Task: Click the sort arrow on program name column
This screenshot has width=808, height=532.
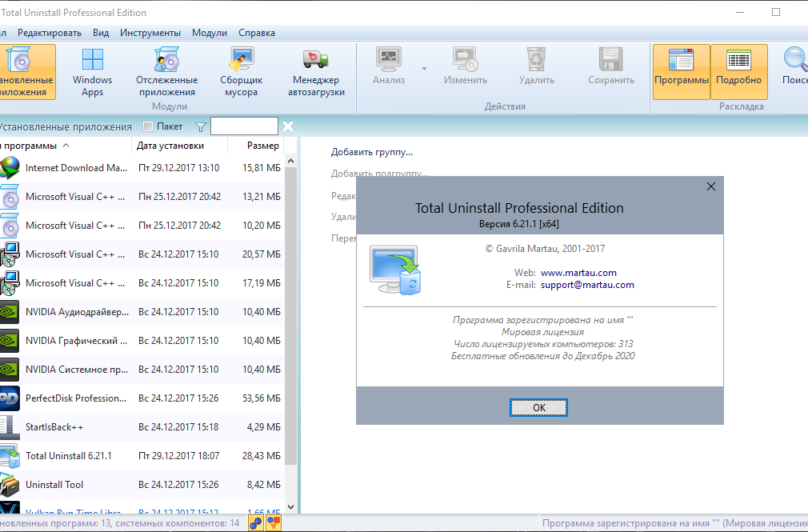Action: coord(66,146)
